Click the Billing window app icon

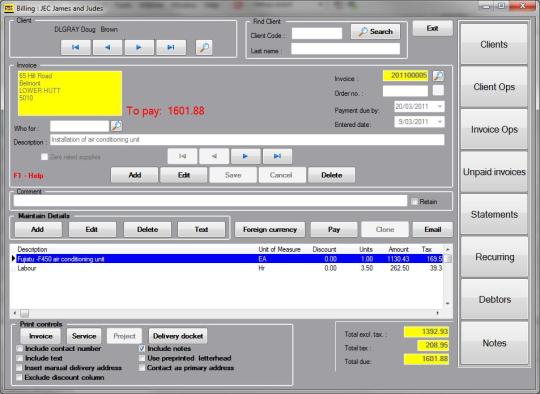(9, 8)
